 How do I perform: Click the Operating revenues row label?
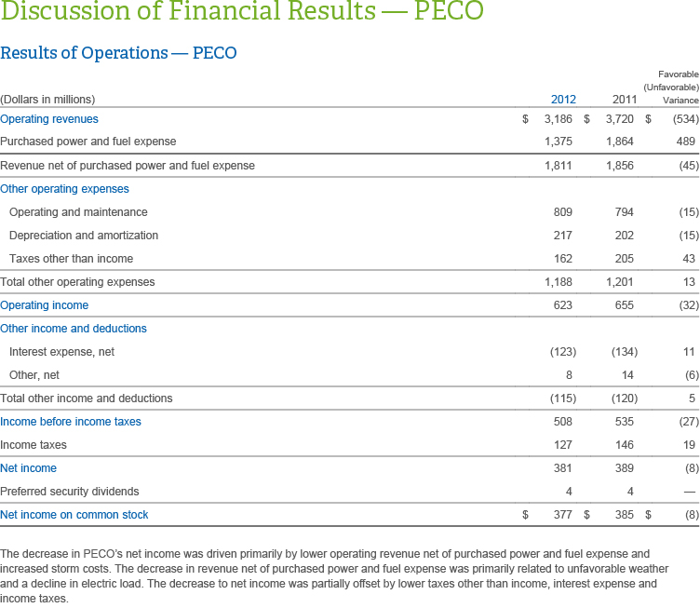tap(49, 119)
